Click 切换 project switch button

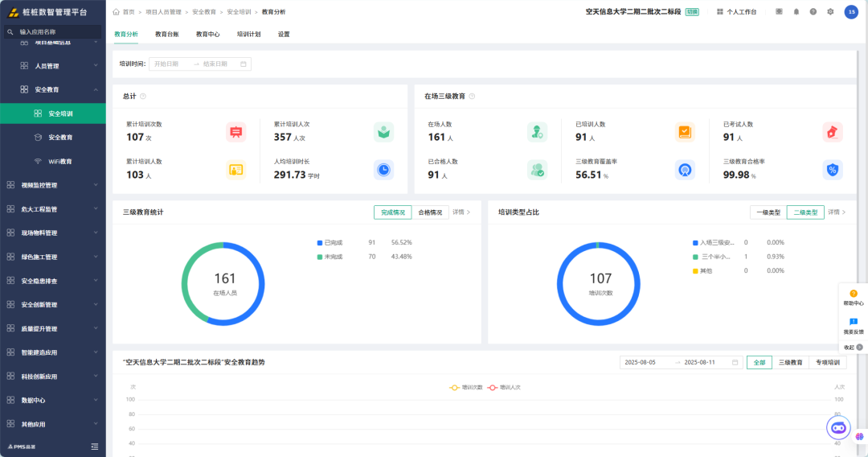click(x=692, y=11)
